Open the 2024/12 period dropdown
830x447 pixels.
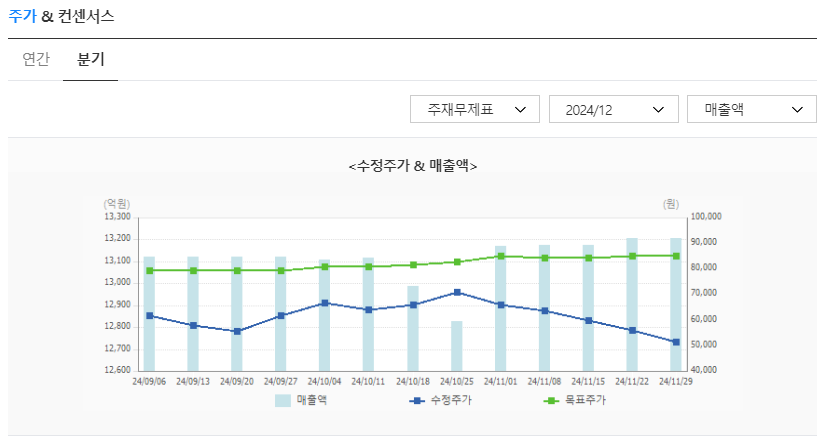[x=614, y=109]
